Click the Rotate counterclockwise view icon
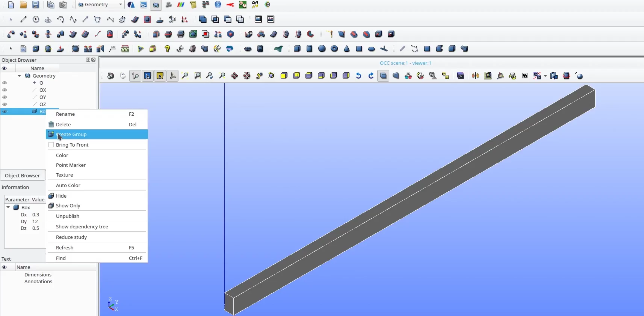The image size is (644, 316). point(358,76)
